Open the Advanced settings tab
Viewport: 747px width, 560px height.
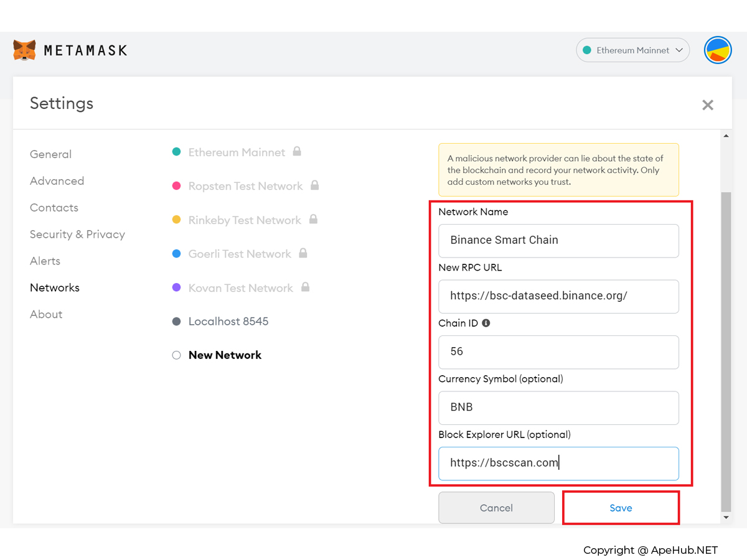57,181
